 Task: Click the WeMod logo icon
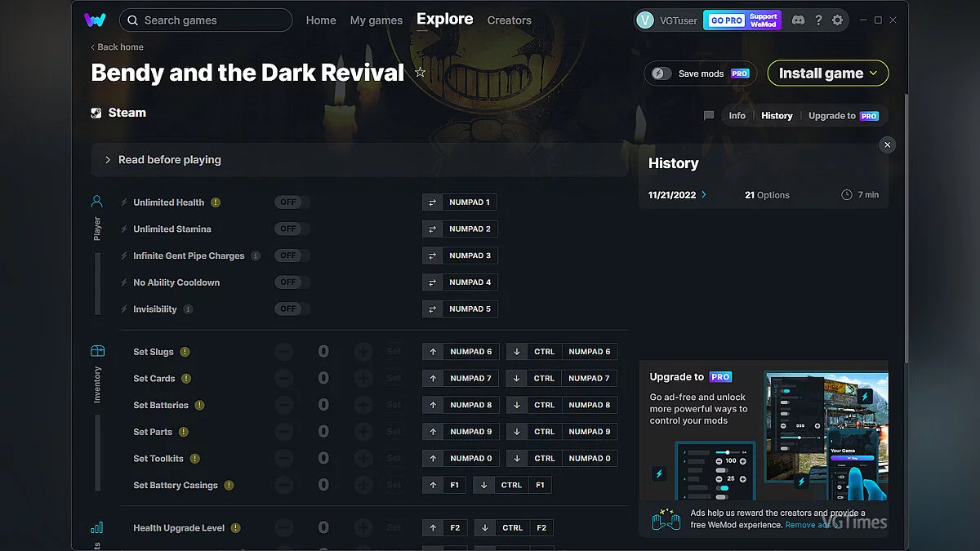pyautogui.click(x=95, y=20)
